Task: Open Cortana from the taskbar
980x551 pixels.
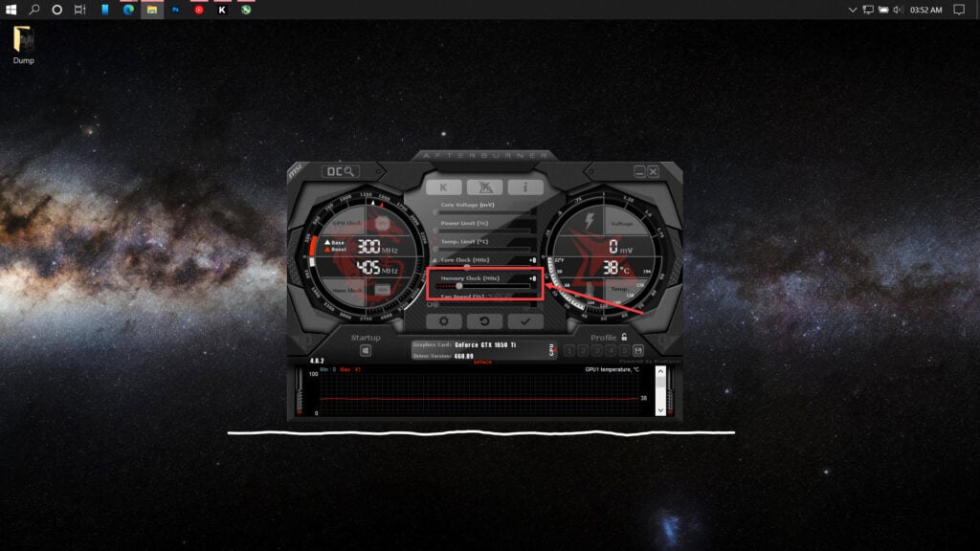Action: [x=56, y=10]
